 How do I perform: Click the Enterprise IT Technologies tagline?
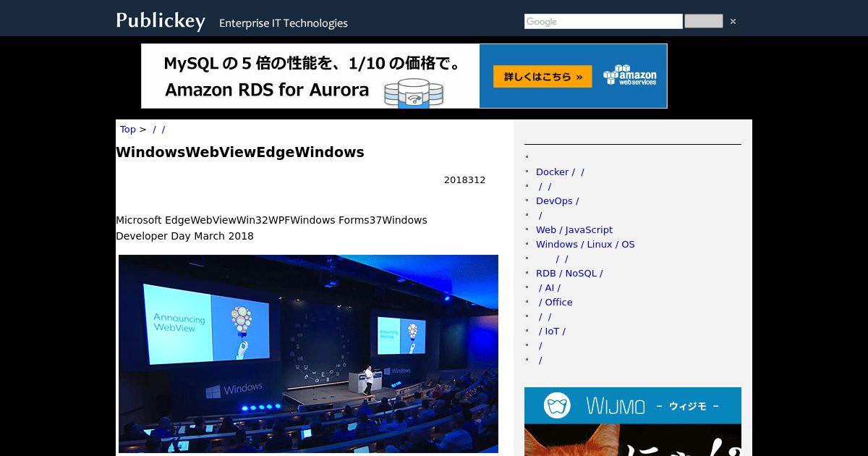pyautogui.click(x=284, y=23)
